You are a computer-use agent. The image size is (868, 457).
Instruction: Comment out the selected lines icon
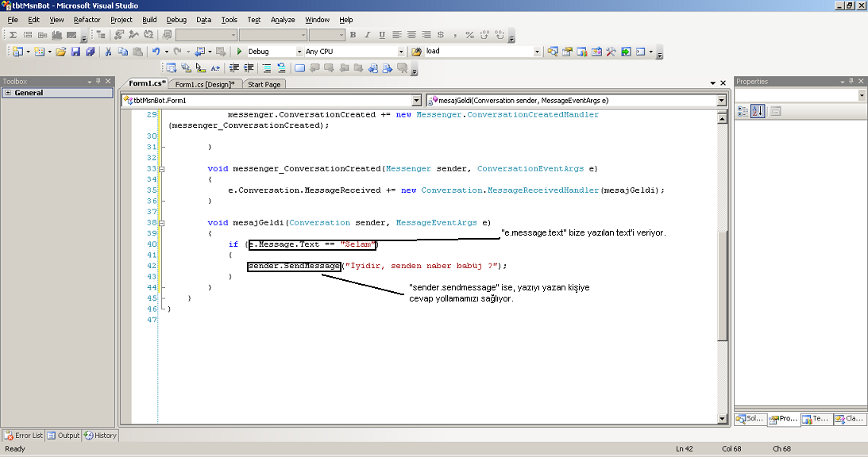click(267, 68)
